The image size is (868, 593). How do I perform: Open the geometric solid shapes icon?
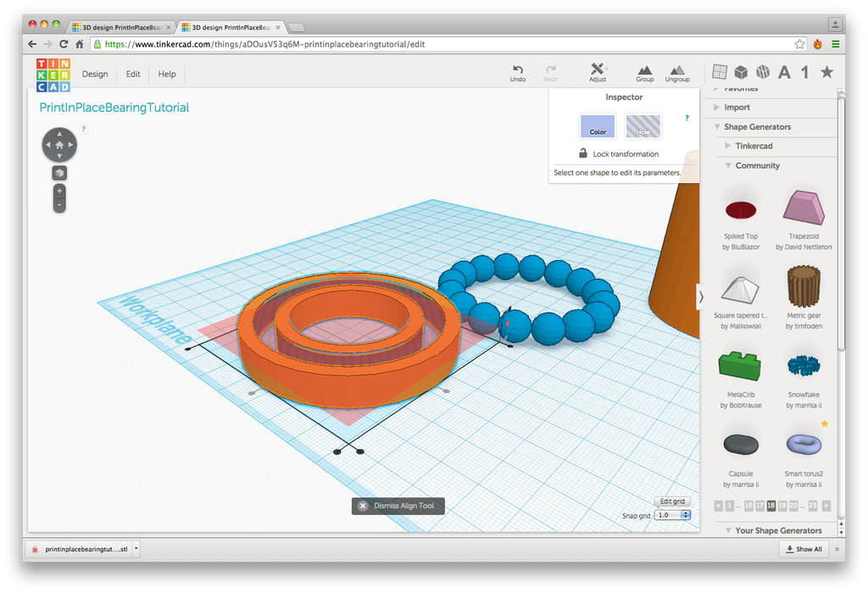(741, 72)
